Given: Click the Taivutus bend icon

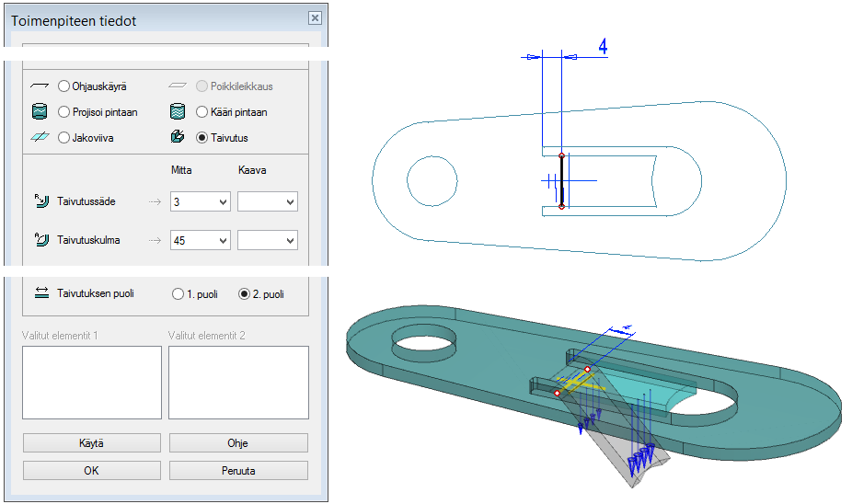Looking at the screenshot, I should [178, 138].
